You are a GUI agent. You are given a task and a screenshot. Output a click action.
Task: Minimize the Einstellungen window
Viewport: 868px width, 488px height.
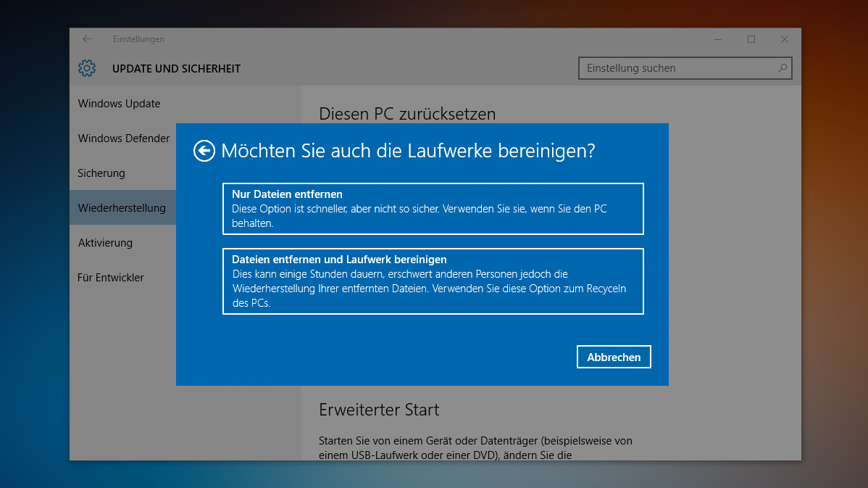point(718,38)
